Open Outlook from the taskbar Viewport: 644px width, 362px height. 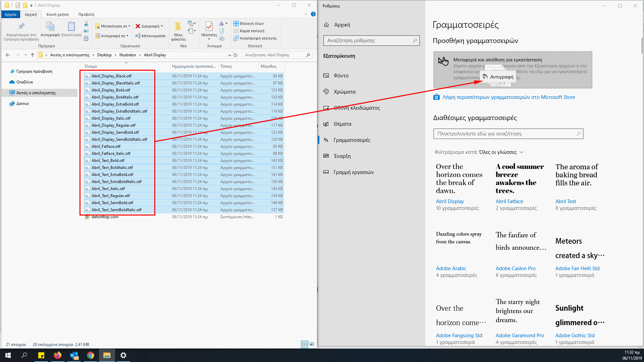74,355
